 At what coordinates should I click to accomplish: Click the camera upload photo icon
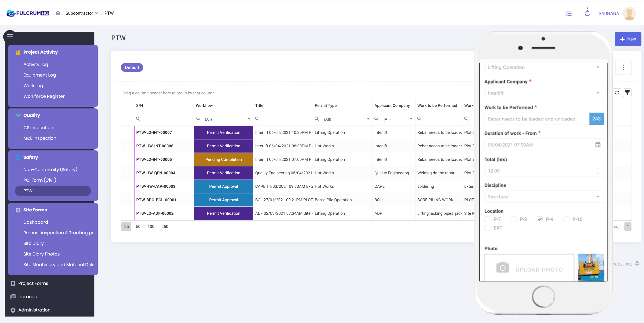click(x=502, y=268)
